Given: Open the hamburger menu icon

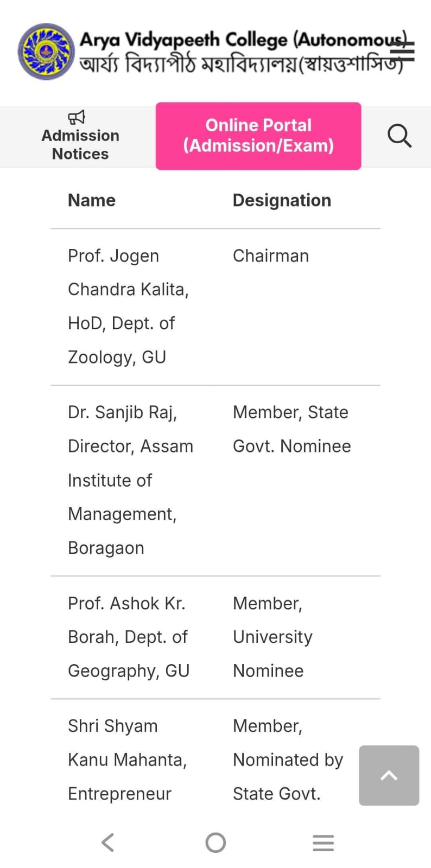Looking at the screenshot, I should 402,52.
